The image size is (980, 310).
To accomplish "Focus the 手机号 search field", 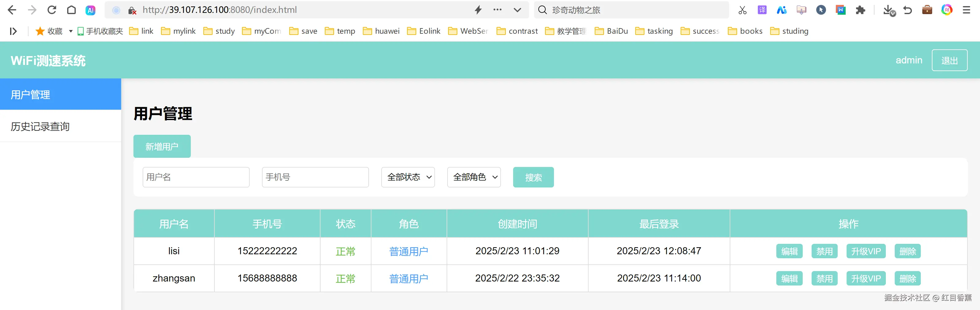I will click(x=315, y=177).
